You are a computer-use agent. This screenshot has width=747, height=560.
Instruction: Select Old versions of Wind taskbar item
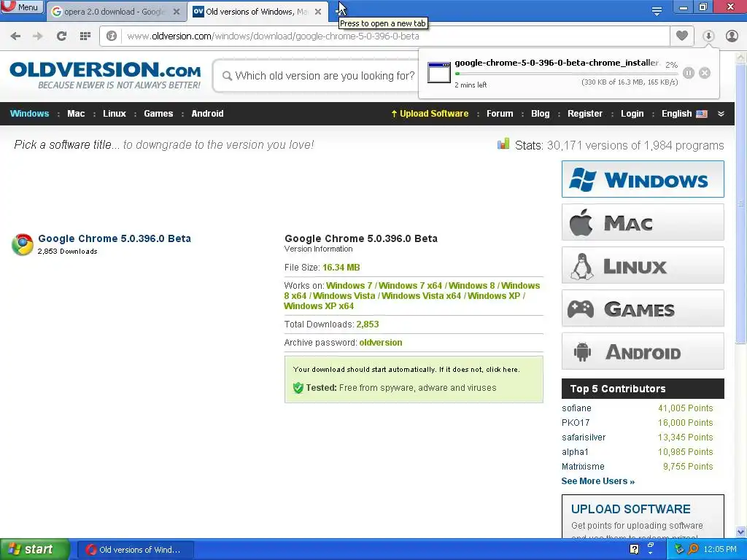[x=135, y=550]
